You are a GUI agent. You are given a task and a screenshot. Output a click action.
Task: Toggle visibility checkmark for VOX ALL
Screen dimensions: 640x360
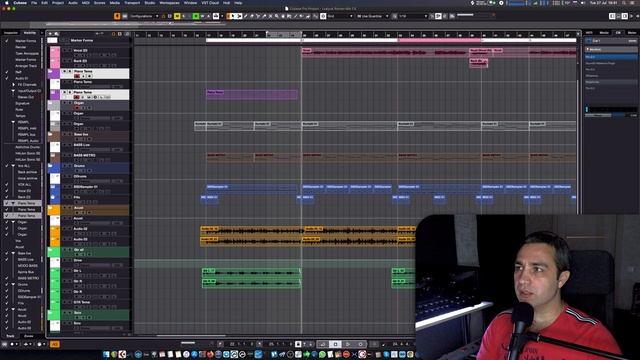coord(7,184)
